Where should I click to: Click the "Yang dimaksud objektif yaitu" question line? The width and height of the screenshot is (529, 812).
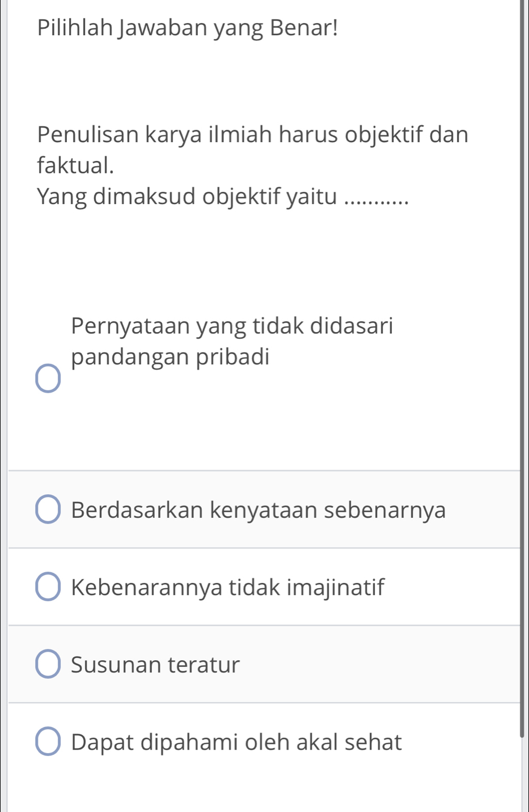pyautogui.click(x=187, y=197)
